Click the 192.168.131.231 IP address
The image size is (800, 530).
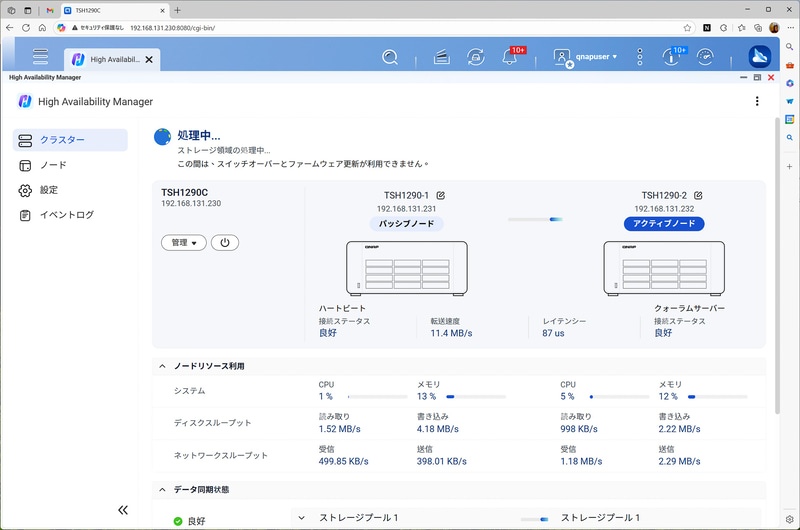tap(407, 209)
